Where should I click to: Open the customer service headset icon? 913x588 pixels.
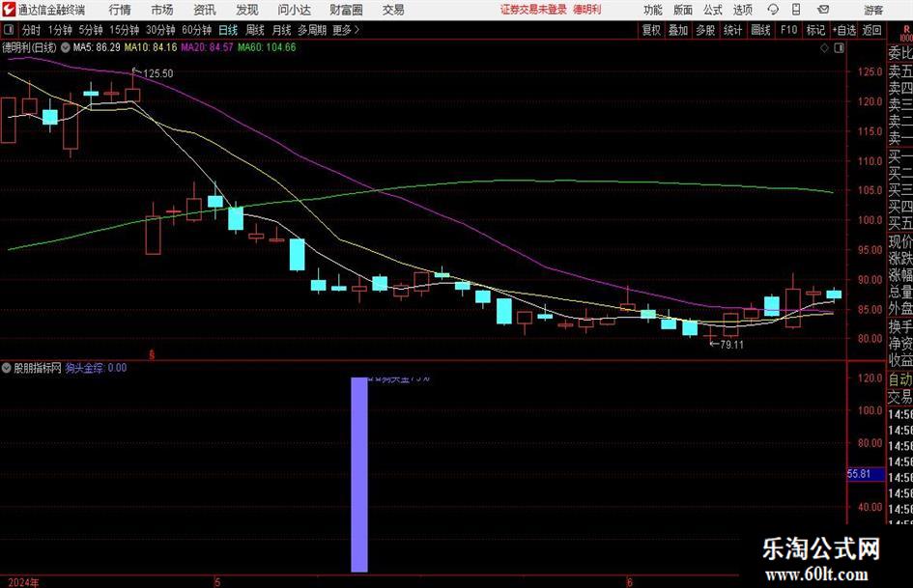click(x=773, y=10)
